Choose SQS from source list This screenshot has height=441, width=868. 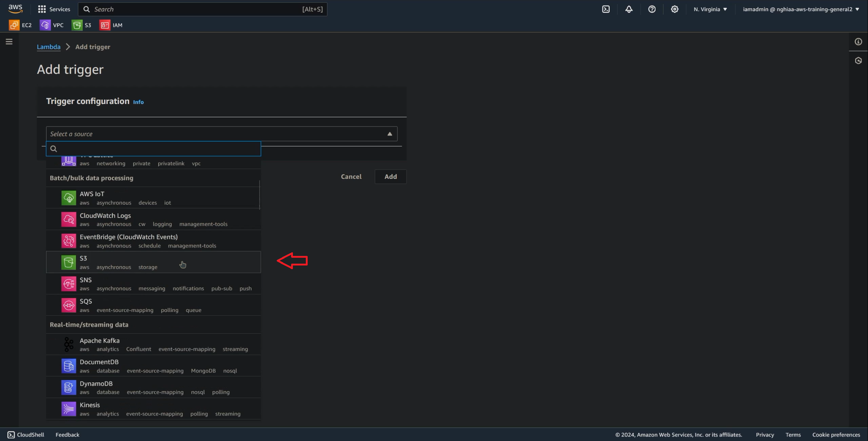pyautogui.click(x=153, y=305)
